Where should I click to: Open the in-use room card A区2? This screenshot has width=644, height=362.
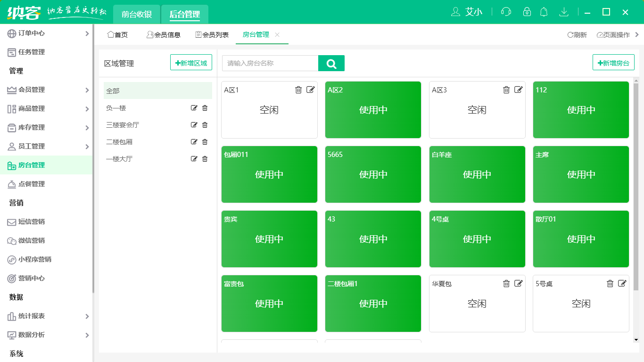point(373,110)
